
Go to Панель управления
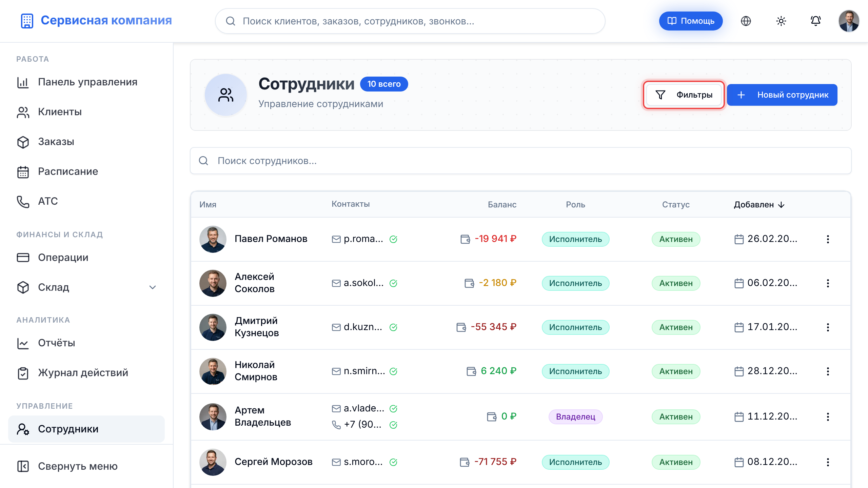pyautogui.click(x=86, y=82)
